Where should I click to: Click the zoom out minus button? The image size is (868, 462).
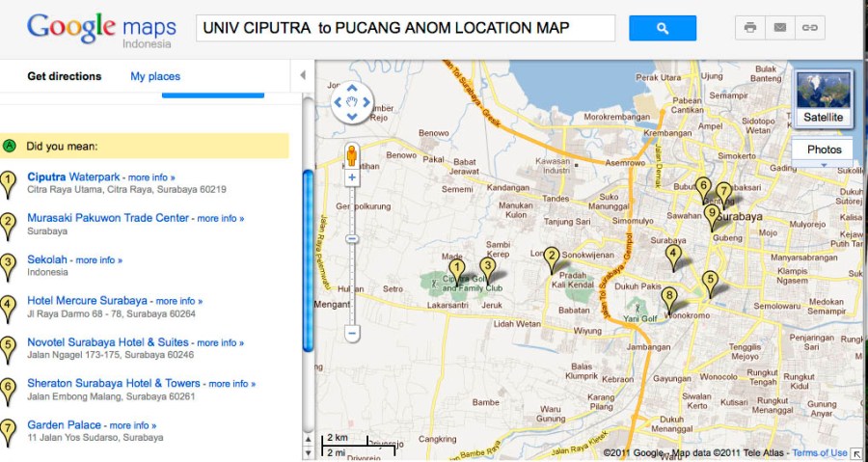(352, 334)
